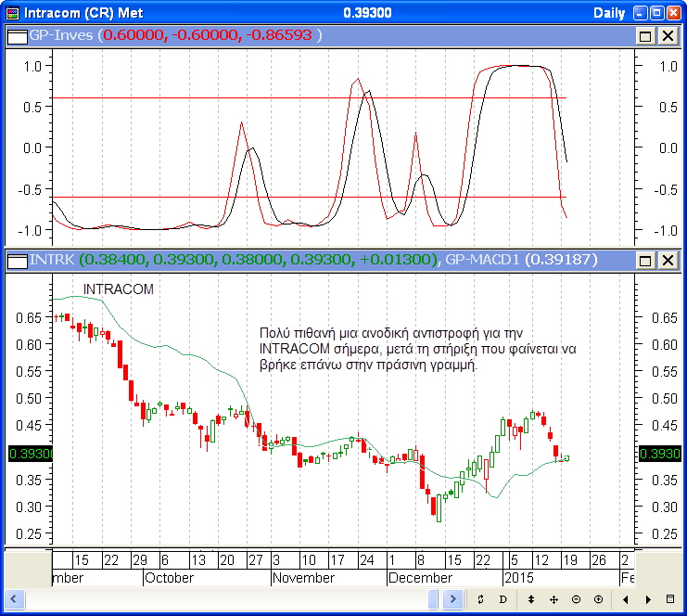The image size is (687, 616).
Task: Click the previous security left triangle
Action: pyautogui.click(x=626, y=599)
